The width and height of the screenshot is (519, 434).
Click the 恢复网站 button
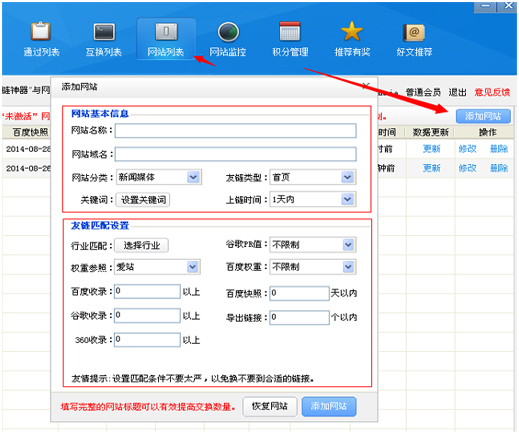270,406
